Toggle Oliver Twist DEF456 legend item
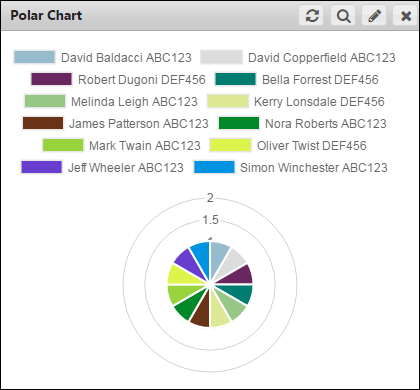420x390 pixels. tap(288, 145)
